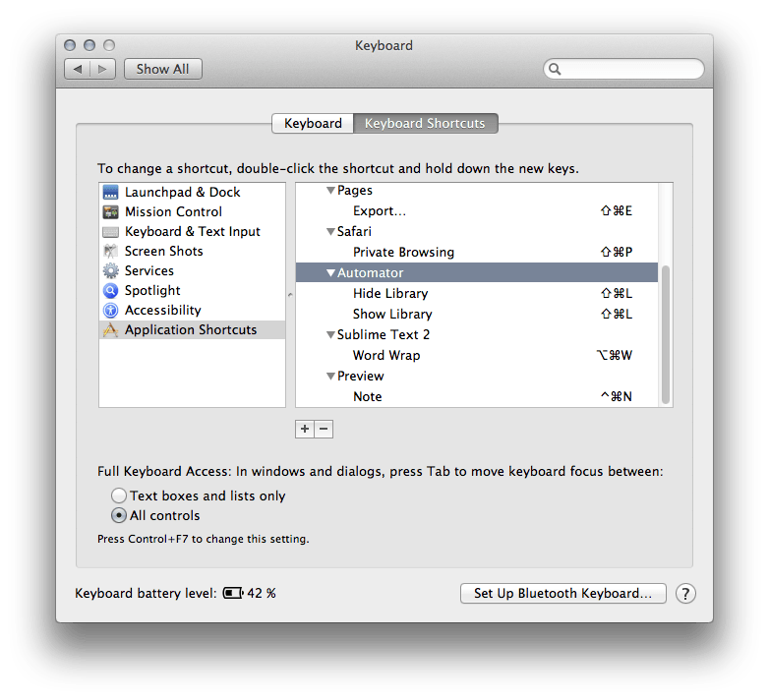Click the Screen Shots category icon

pyautogui.click(x=110, y=252)
